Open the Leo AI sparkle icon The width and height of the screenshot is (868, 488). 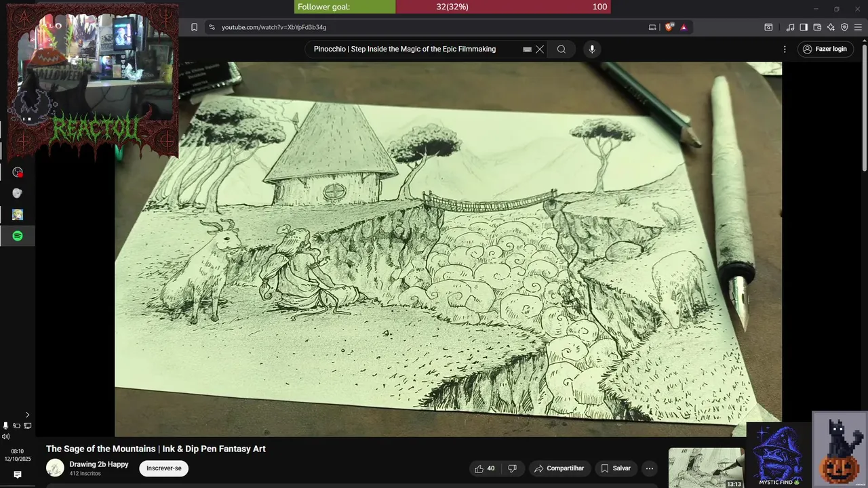[x=831, y=27]
